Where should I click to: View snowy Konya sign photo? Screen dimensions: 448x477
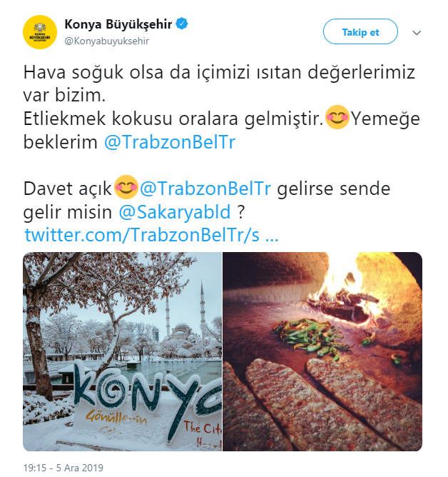(122, 351)
